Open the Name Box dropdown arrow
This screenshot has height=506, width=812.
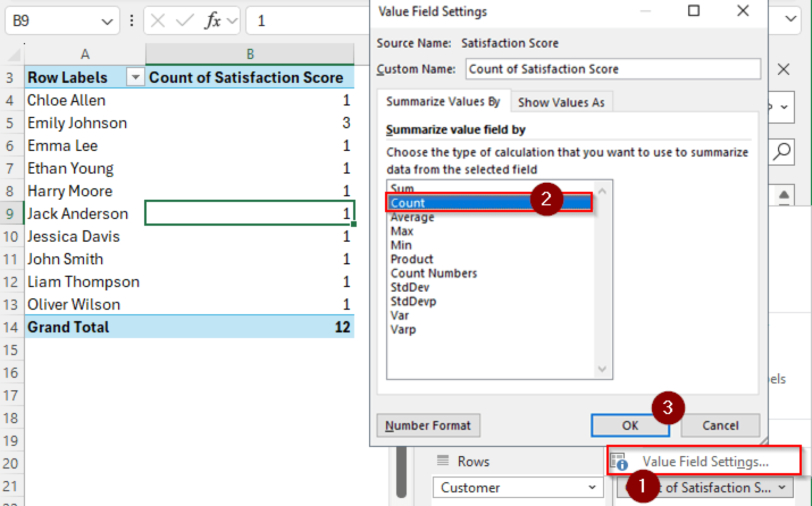point(107,20)
